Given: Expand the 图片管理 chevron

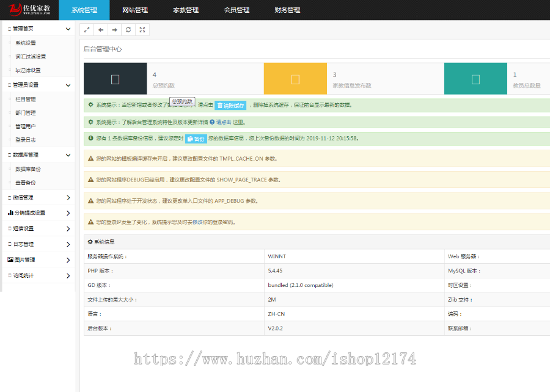Looking at the screenshot, I should [x=68, y=260].
